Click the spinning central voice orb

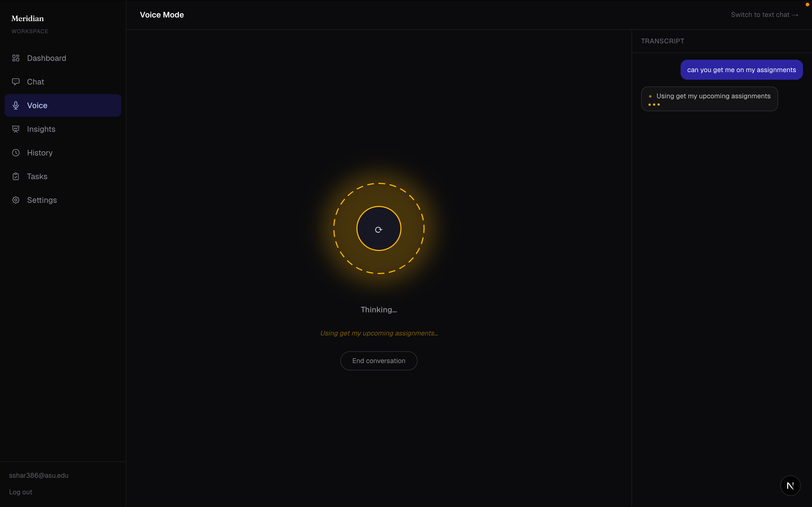pos(379,229)
